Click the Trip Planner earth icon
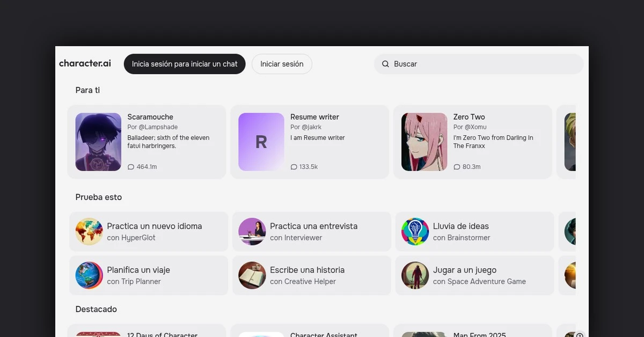This screenshot has height=337, width=644. click(x=89, y=275)
